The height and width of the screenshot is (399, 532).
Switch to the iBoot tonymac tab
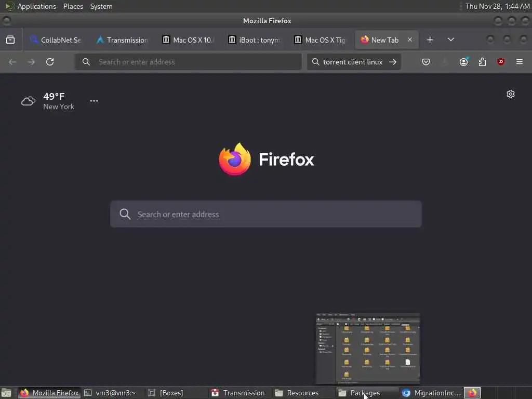pos(255,39)
